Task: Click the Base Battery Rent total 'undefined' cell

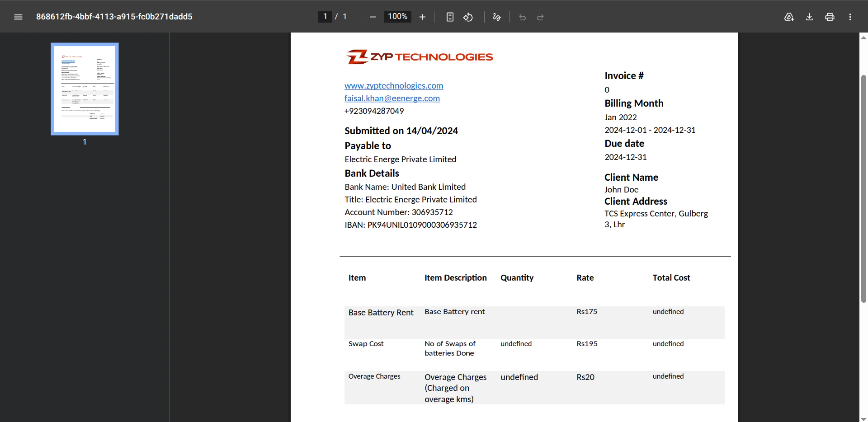Action: click(x=668, y=311)
